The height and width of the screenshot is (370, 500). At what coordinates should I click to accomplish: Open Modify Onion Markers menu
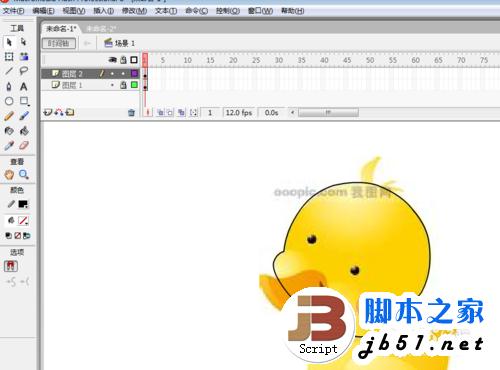pyautogui.click(x=193, y=113)
